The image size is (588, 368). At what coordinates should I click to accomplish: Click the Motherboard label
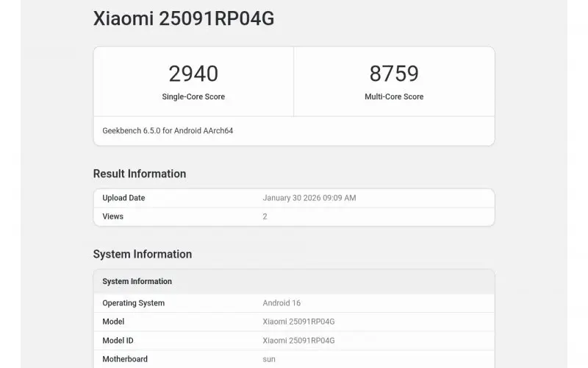pos(125,359)
